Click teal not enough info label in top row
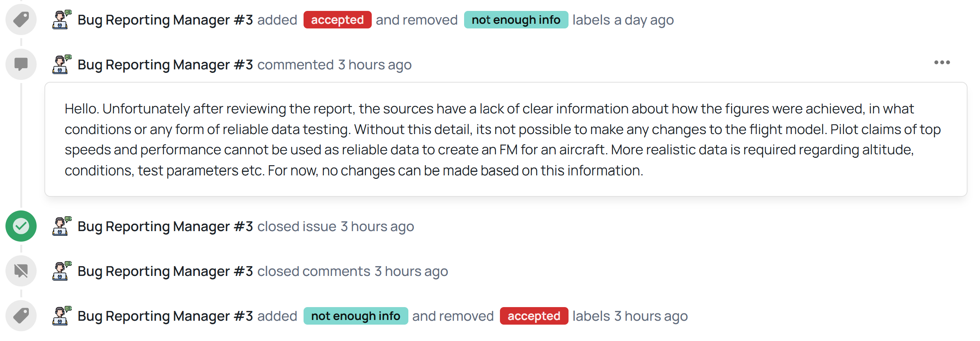980x341 pixels. tap(516, 20)
